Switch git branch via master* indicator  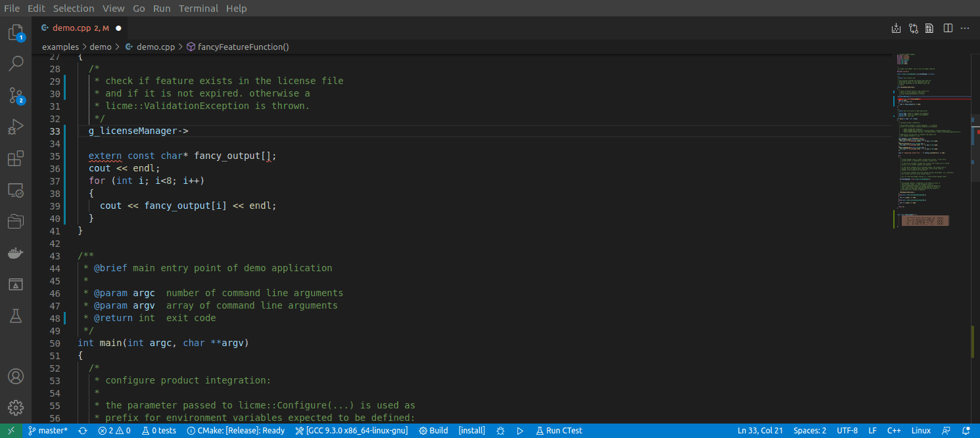pyautogui.click(x=48, y=431)
